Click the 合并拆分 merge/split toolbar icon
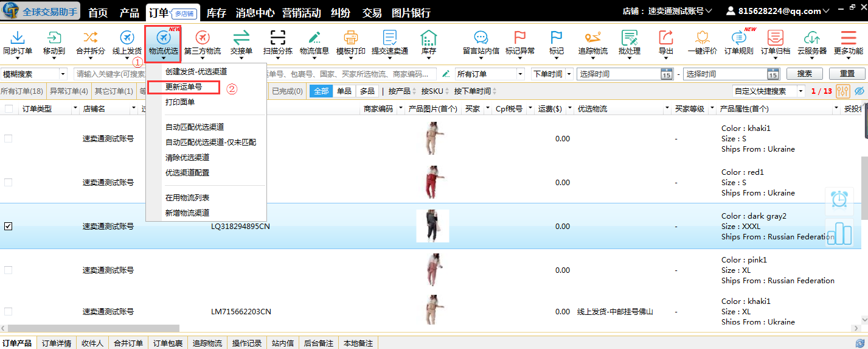The image size is (868, 349). point(90,37)
